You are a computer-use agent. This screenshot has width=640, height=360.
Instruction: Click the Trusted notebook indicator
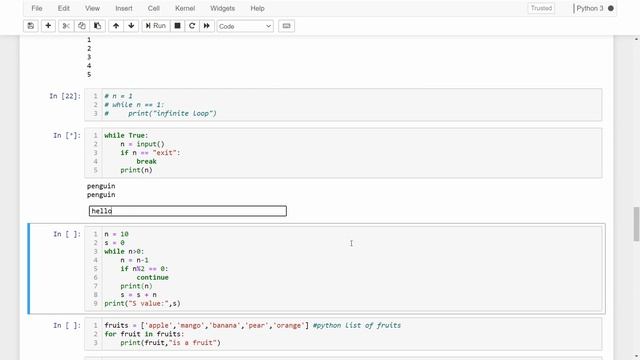click(x=541, y=8)
